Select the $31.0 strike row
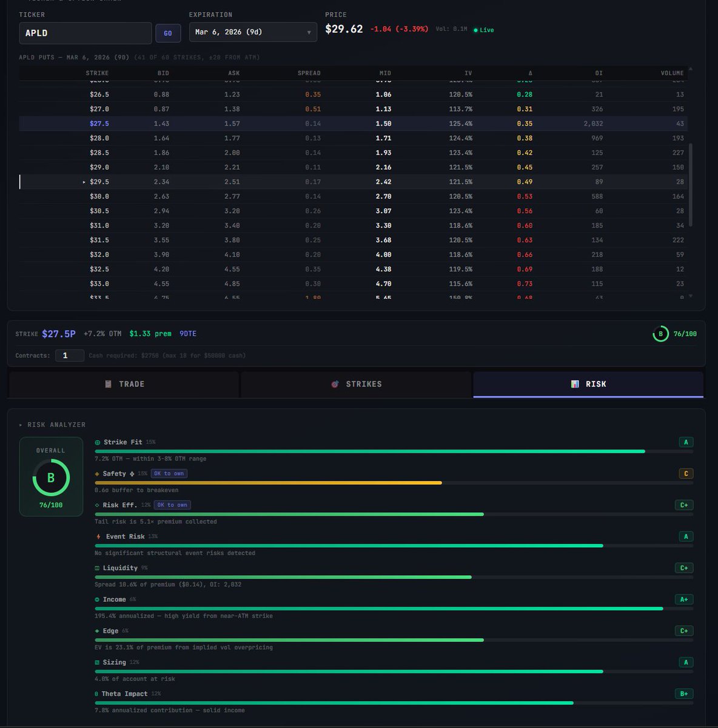The image size is (718, 728). [x=354, y=226]
